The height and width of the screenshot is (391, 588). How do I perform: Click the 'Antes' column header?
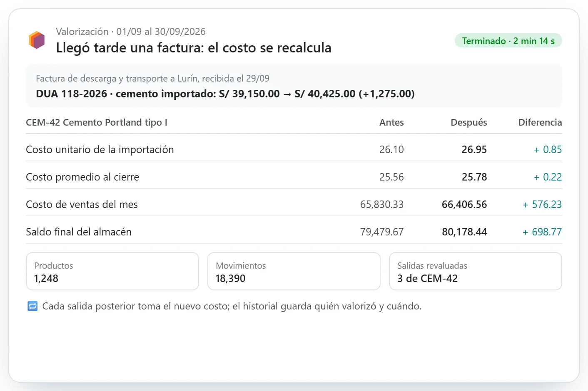pos(391,122)
